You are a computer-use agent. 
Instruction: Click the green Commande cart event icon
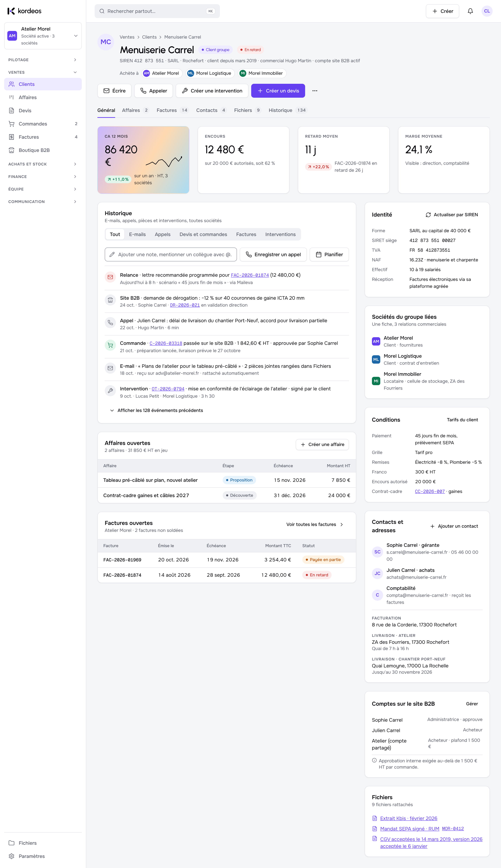click(x=110, y=346)
